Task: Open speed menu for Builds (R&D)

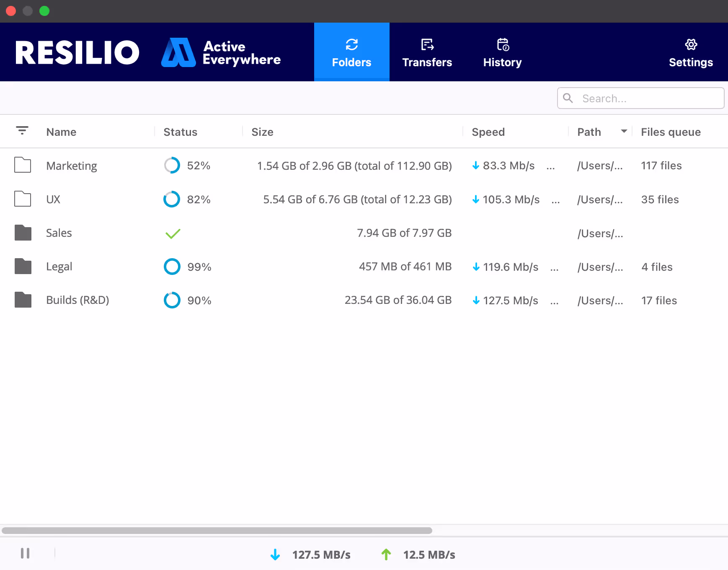Action: pyautogui.click(x=555, y=301)
